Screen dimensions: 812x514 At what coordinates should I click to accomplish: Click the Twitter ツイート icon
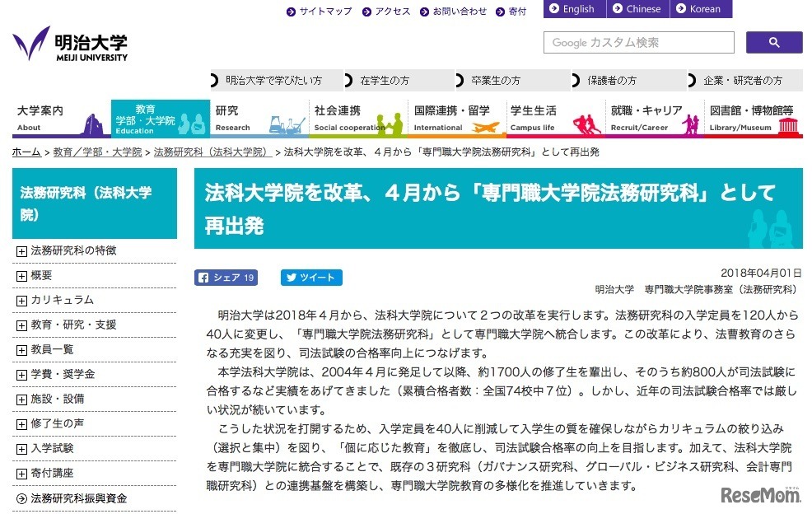[290, 278]
